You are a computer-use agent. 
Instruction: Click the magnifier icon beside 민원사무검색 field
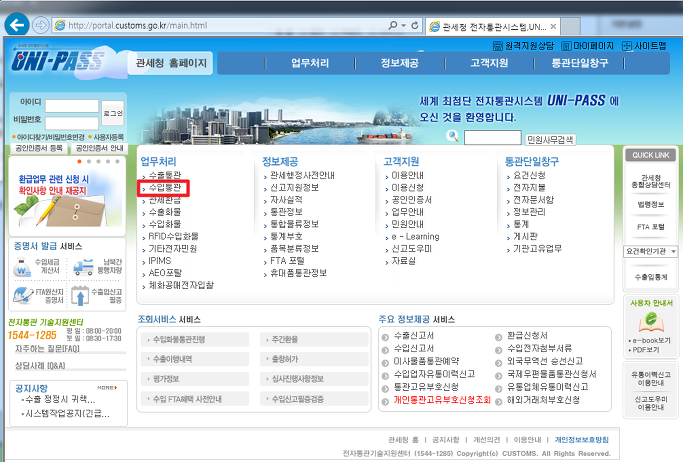point(453,136)
